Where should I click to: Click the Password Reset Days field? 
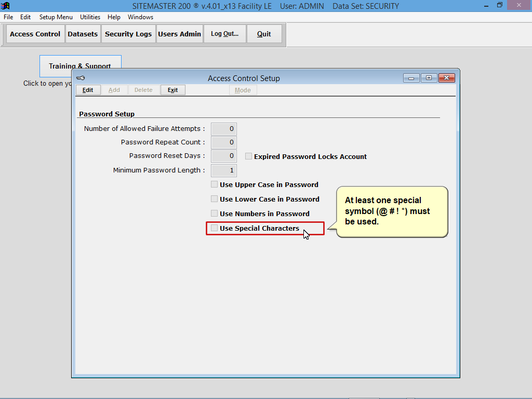224,156
